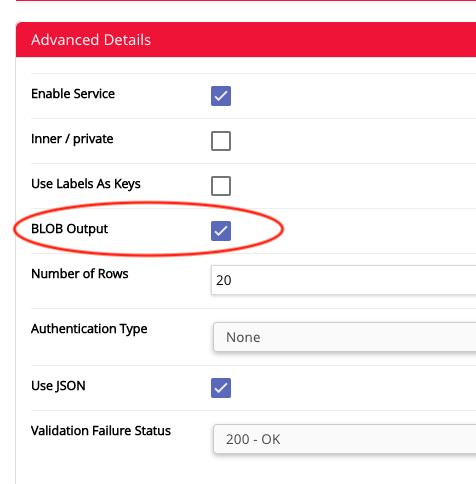Click the BLOB Output label text
This screenshot has height=484, width=476.
coord(69,229)
